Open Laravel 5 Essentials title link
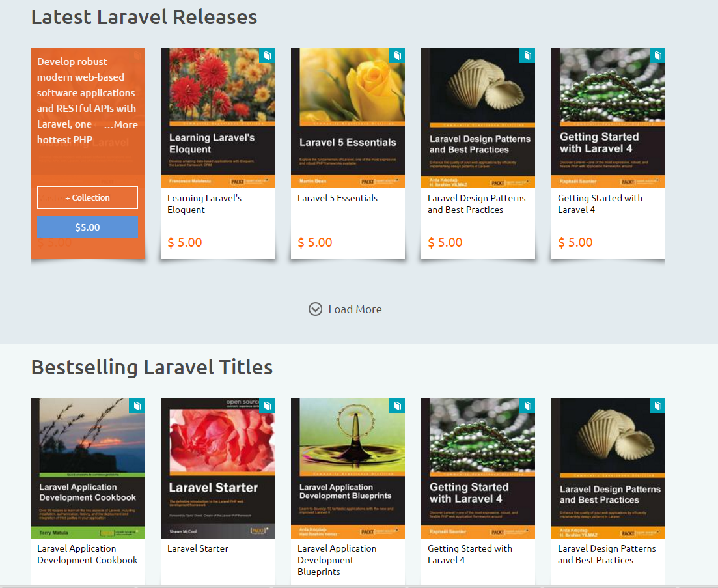 (x=337, y=198)
